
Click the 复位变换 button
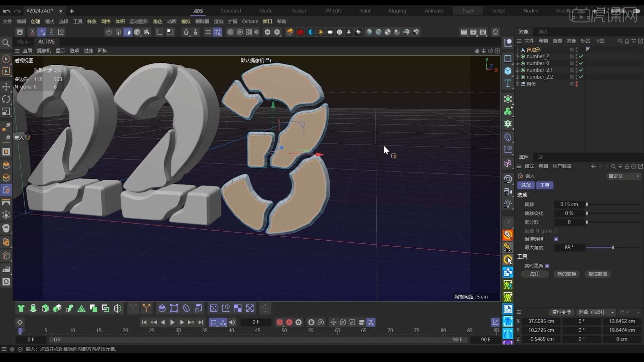[x=561, y=312]
